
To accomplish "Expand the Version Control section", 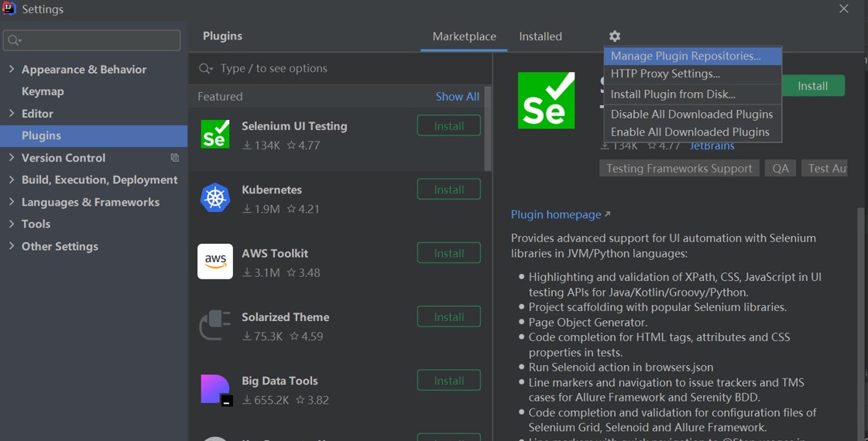I will [12, 157].
